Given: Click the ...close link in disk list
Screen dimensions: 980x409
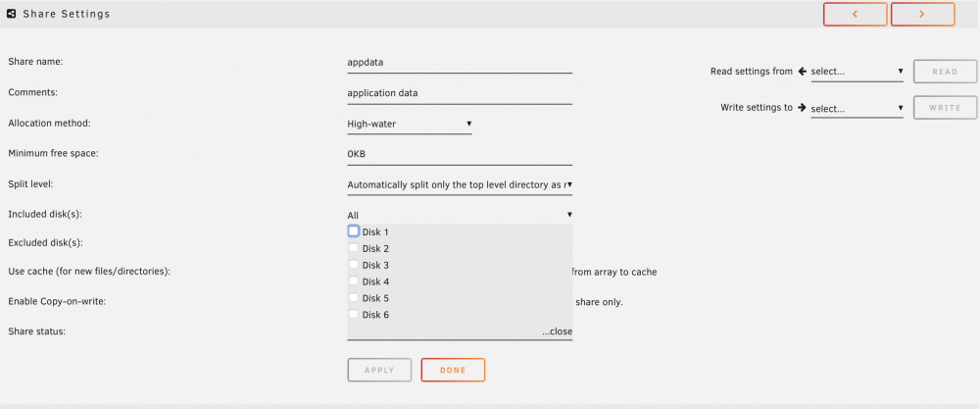Looking at the screenshot, I should point(557,332).
